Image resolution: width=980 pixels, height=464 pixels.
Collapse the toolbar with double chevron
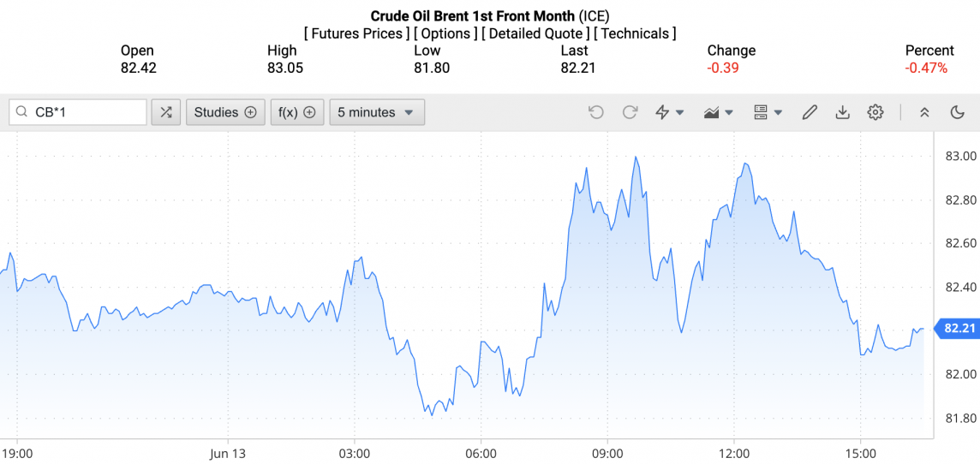924,112
